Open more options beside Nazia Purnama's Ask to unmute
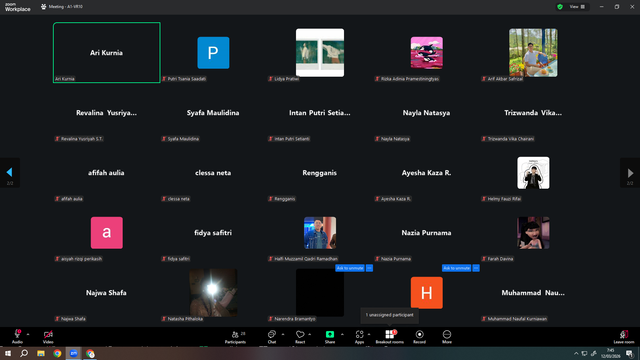The image size is (640, 360). [x=369, y=268]
